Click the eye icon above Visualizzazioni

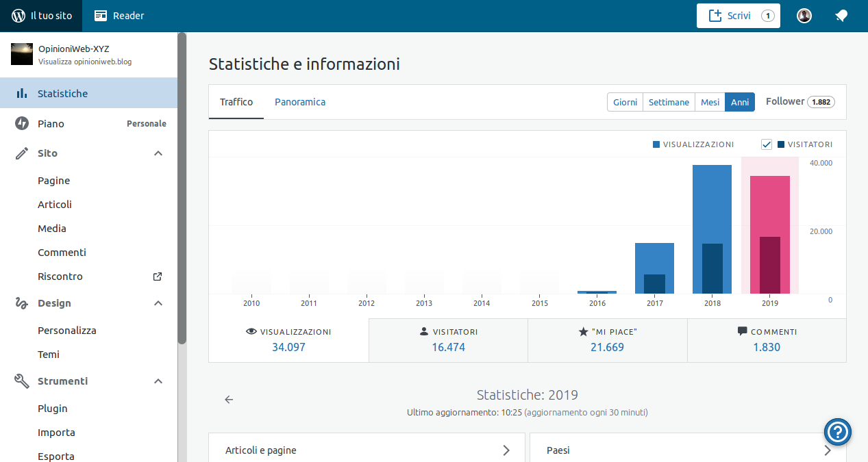coord(251,331)
